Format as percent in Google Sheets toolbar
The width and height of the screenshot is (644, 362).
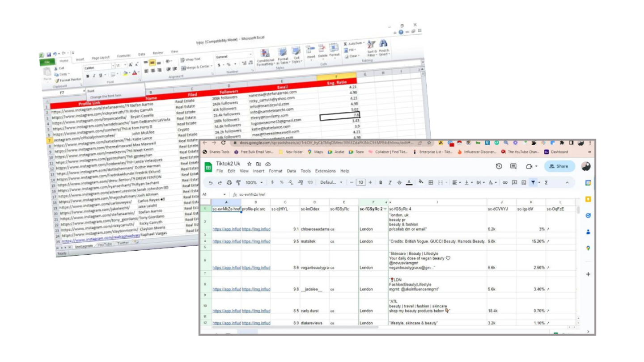coord(281,182)
